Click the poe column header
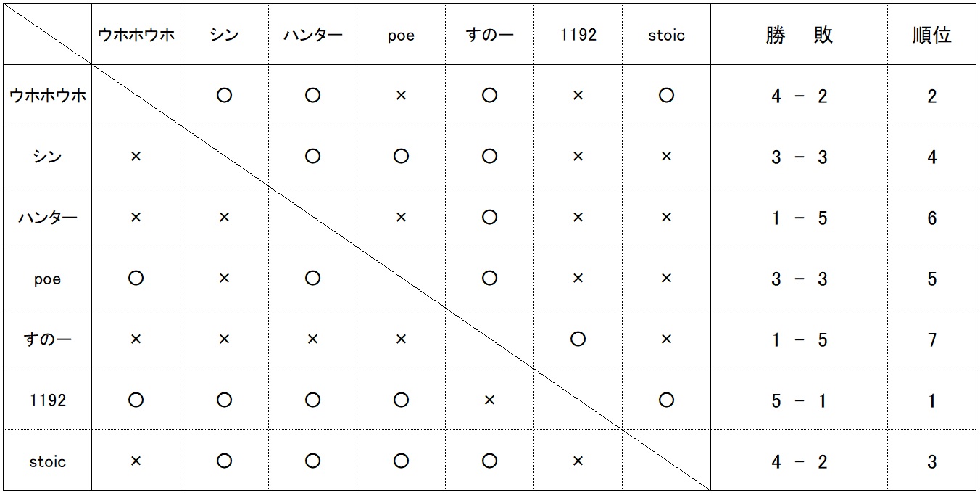This screenshot has width=980, height=494. 401,36
